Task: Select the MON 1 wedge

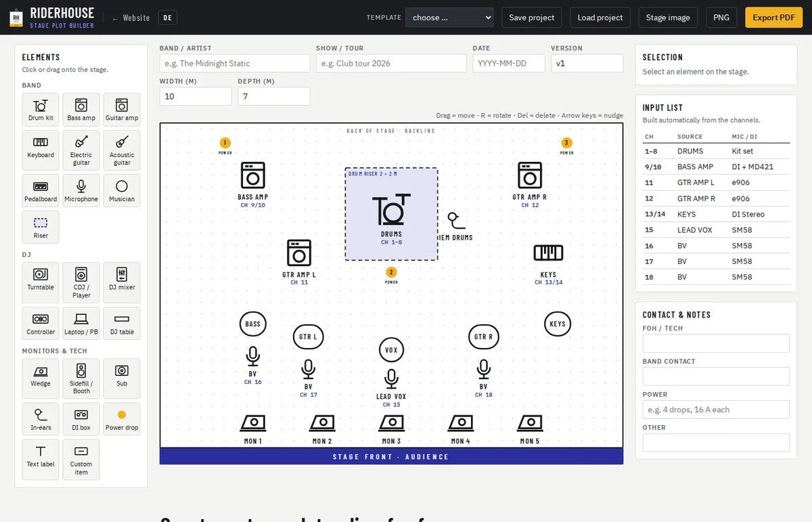Action: [x=253, y=423]
